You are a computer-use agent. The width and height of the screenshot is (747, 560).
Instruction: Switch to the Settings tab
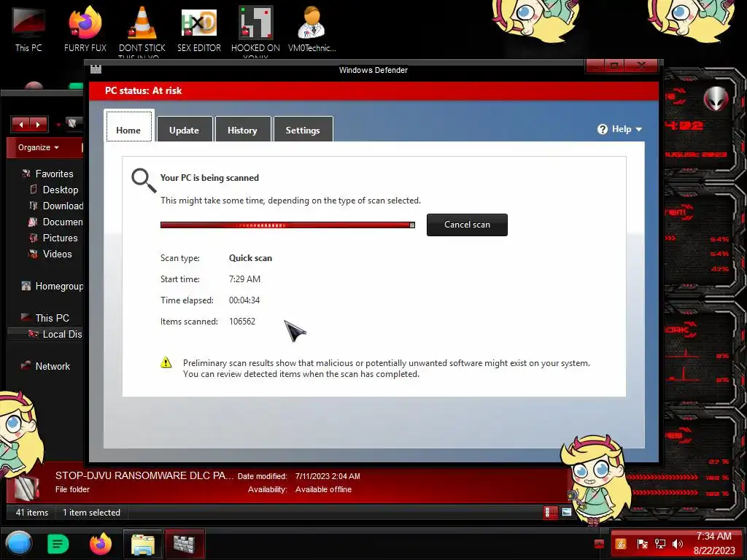(x=303, y=129)
